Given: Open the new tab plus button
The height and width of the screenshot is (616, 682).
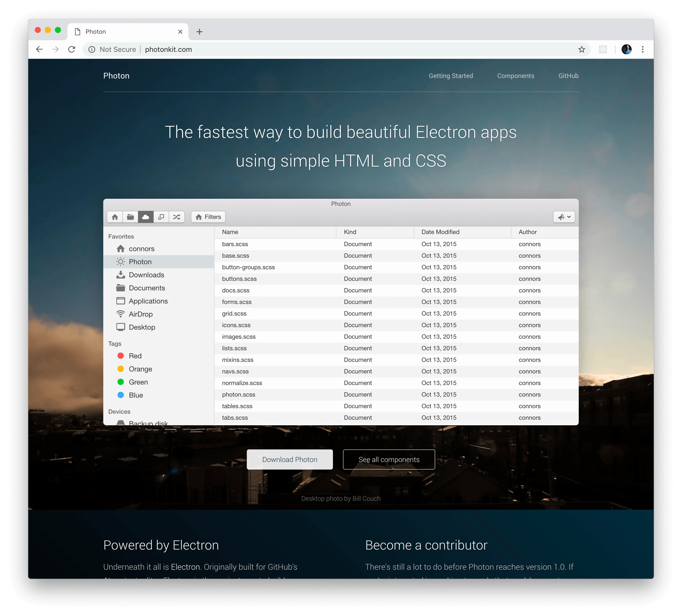Looking at the screenshot, I should (x=199, y=32).
